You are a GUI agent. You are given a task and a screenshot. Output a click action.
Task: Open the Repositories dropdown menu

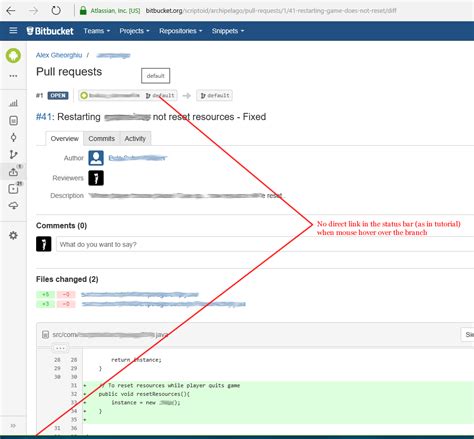[181, 31]
